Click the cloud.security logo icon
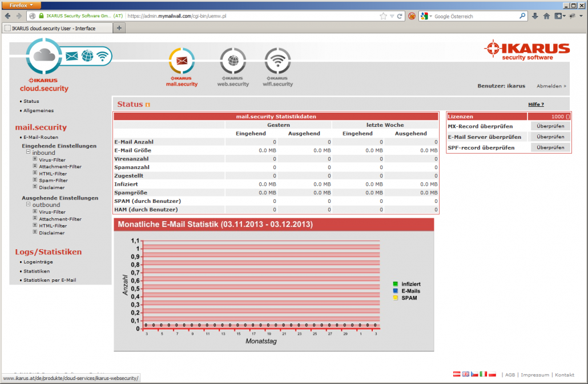Image resolution: width=588 pixels, height=384 pixels. [43, 55]
